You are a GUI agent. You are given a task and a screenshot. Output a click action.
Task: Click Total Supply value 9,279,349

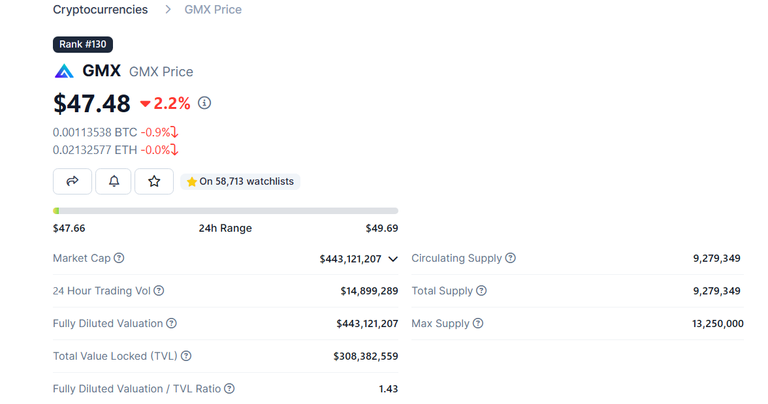(x=717, y=291)
